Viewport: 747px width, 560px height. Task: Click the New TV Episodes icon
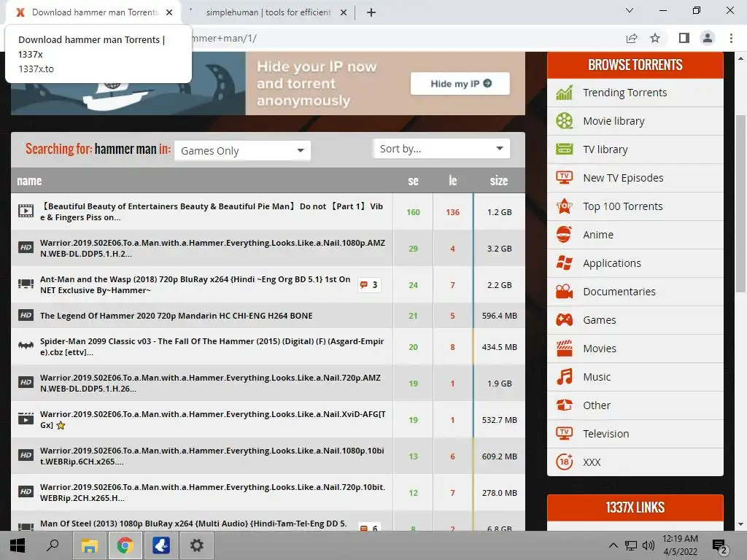click(564, 178)
